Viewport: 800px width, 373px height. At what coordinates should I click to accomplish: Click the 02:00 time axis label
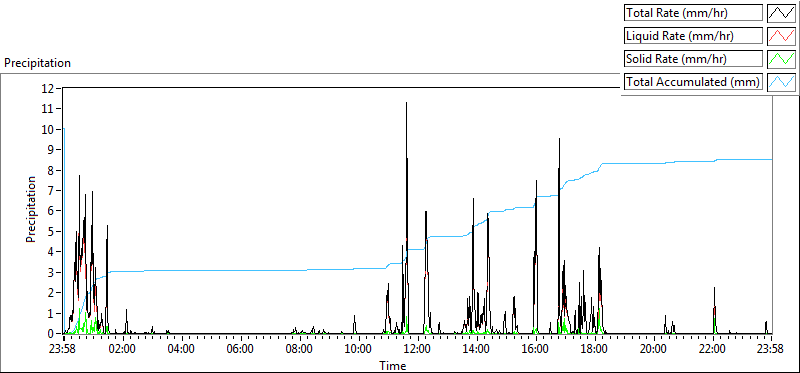123,350
